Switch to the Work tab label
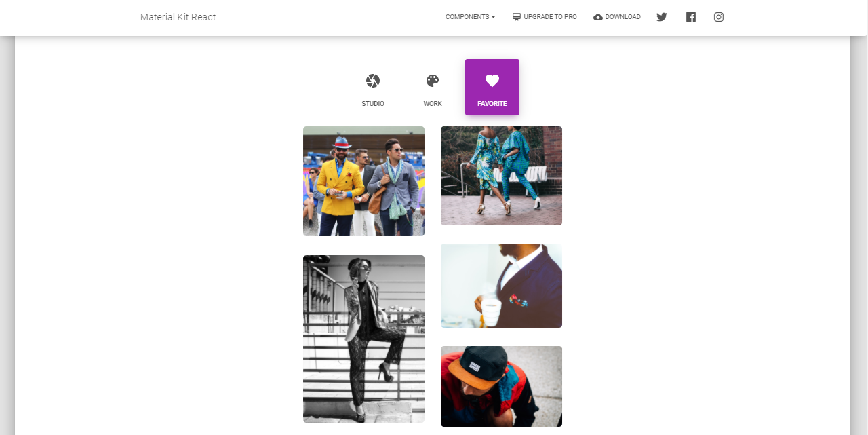 [433, 104]
